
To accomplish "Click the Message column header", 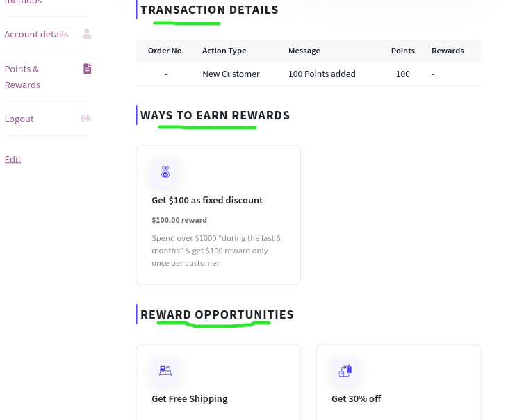I will click(304, 51).
